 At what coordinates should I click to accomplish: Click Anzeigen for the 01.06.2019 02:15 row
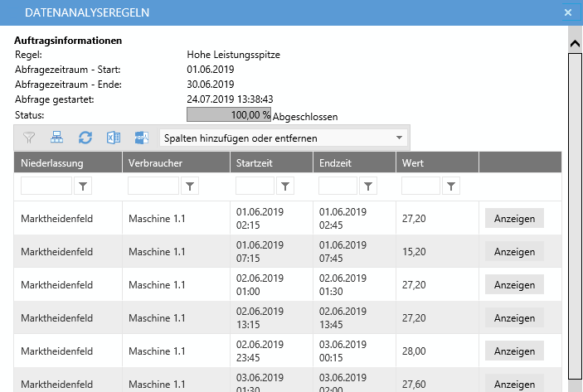[514, 219]
